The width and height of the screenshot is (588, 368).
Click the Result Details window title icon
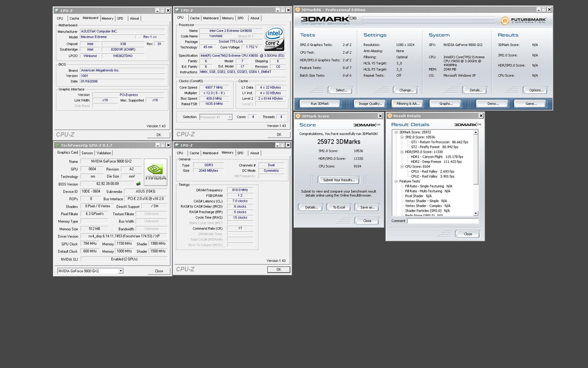coord(390,116)
